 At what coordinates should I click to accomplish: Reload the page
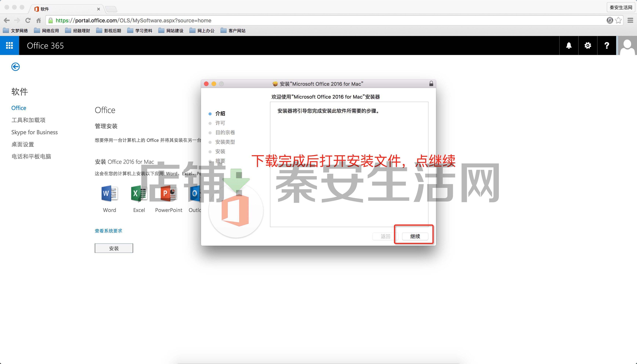pyautogui.click(x=28, y=20)
